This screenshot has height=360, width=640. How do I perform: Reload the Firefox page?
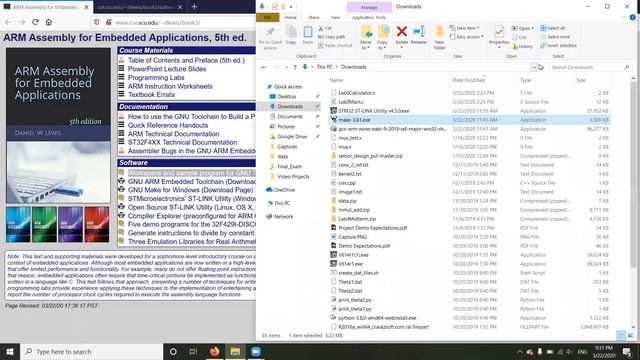click(36, 22)
